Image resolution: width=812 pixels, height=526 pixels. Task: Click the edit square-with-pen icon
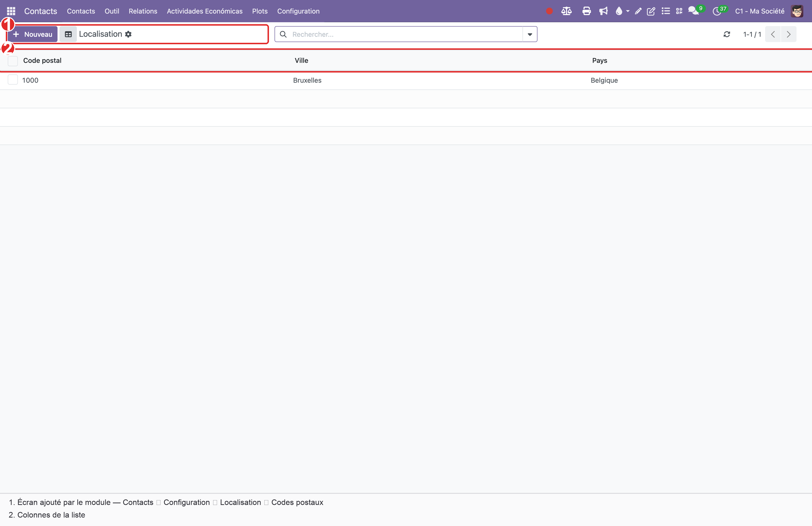651,11
